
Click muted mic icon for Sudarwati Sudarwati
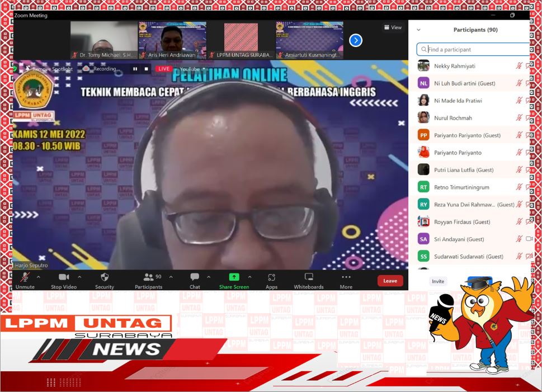(519, 256)
